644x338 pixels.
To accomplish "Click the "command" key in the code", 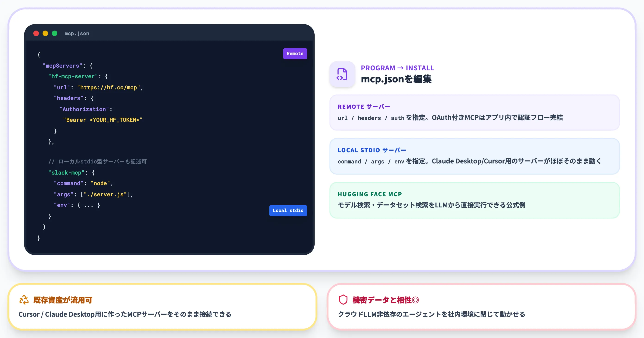I will (68, 183).
